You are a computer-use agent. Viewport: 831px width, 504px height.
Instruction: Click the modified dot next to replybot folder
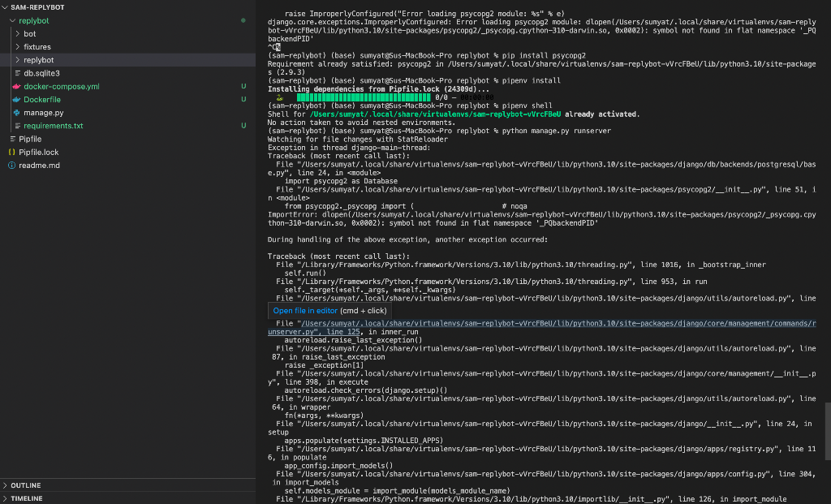[x=243, y=20]
